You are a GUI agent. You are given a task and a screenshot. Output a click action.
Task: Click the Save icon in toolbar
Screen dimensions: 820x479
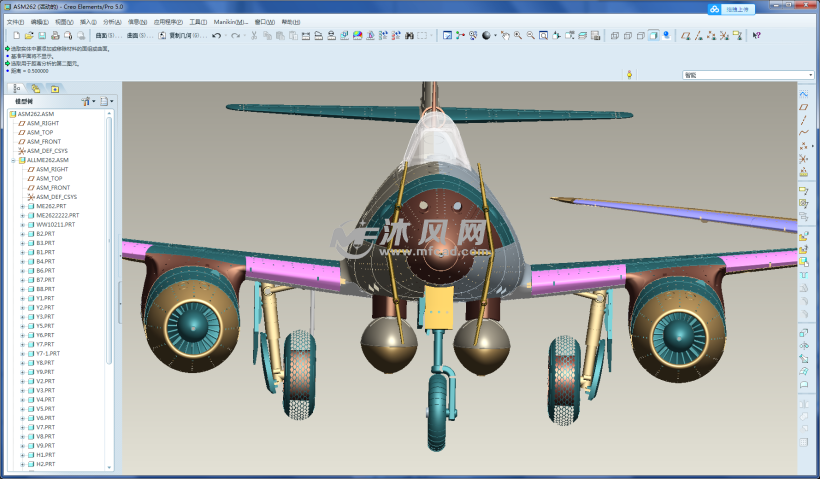pyautogui.click(x=43, y=35)
